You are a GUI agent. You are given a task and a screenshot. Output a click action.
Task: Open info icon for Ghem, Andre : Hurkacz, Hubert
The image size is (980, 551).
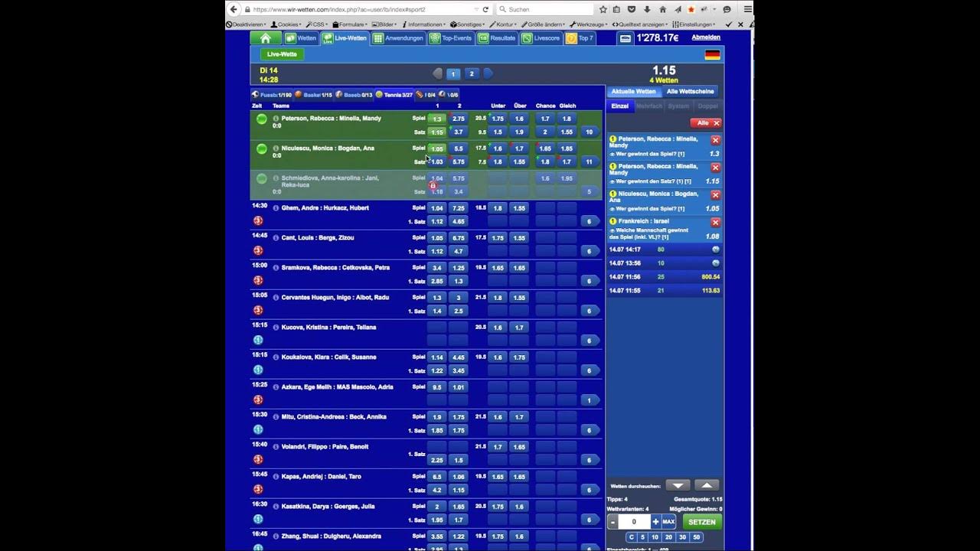click(276, 208)
